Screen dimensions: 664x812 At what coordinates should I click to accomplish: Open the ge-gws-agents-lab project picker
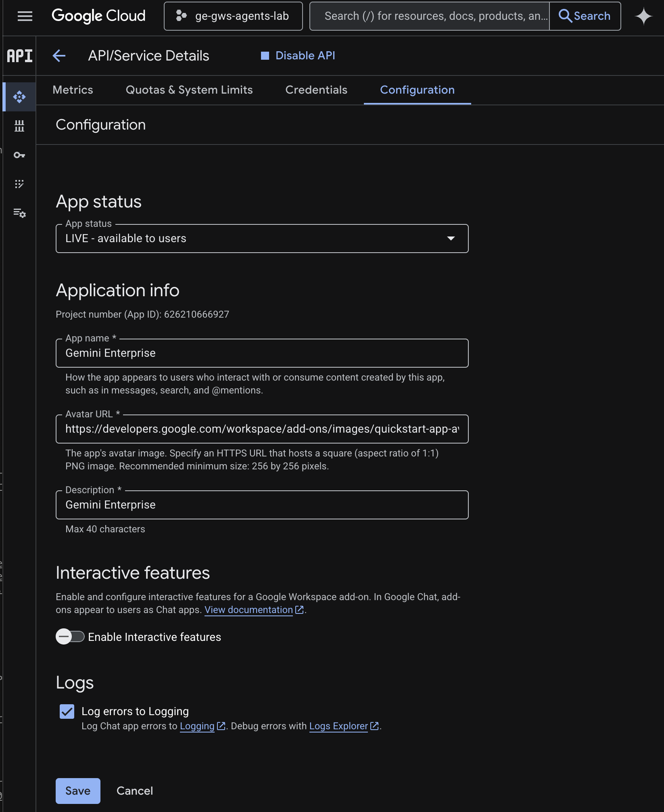pyautogui.click(x=233, y=16)
